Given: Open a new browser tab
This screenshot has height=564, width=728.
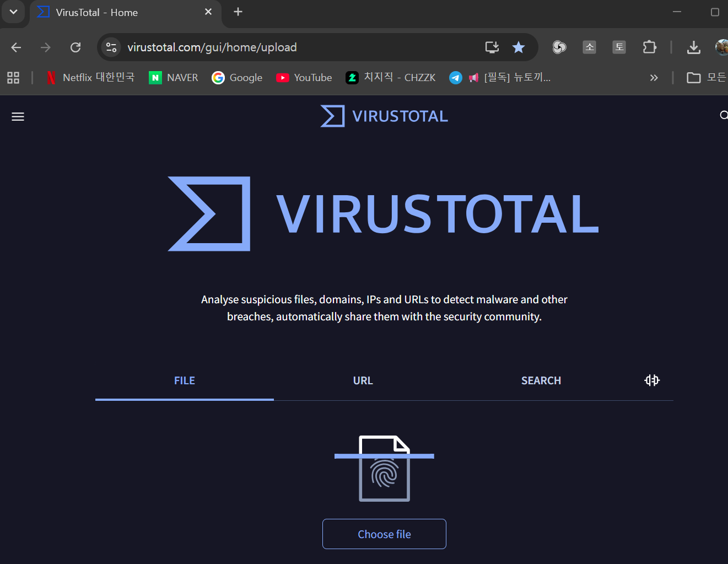Looking at the screenshot, I should 238,12.
